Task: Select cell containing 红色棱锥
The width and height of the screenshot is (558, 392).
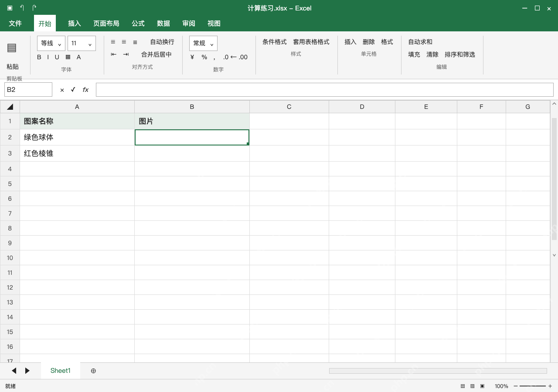Action: coord(77,153)
